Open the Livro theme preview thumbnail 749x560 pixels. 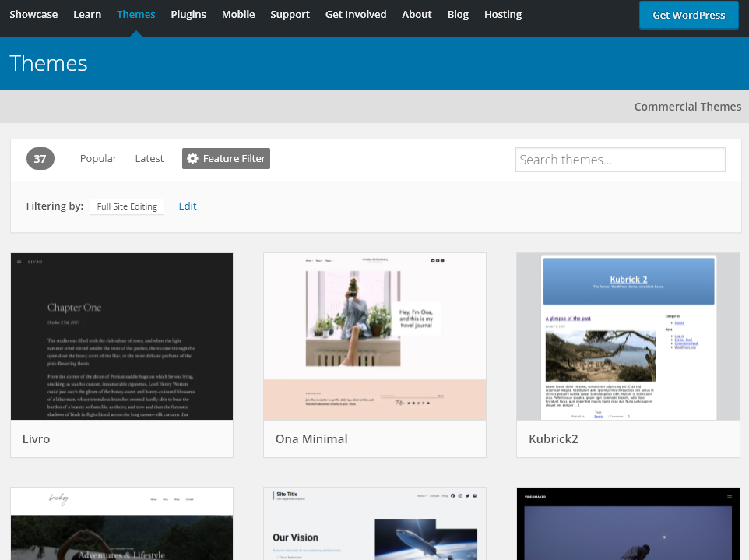click(x=121, y=336)
